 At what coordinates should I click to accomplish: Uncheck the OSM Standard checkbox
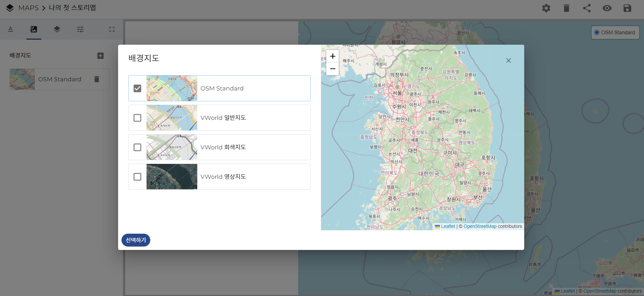[x=137, y=88]
